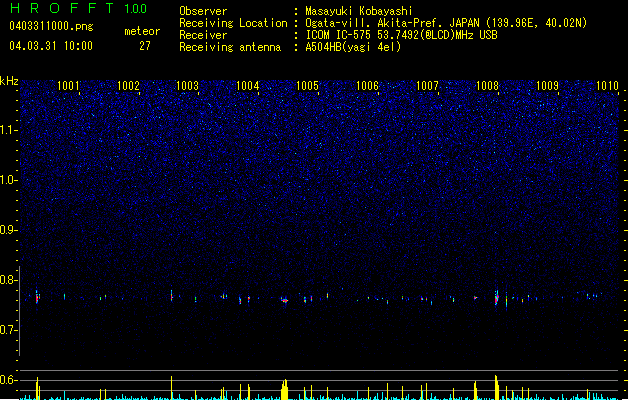This screenshot has height=400, width=629.
Task: Click the 1.0 kHz frequency label
Action: click(x=9, y=180)
